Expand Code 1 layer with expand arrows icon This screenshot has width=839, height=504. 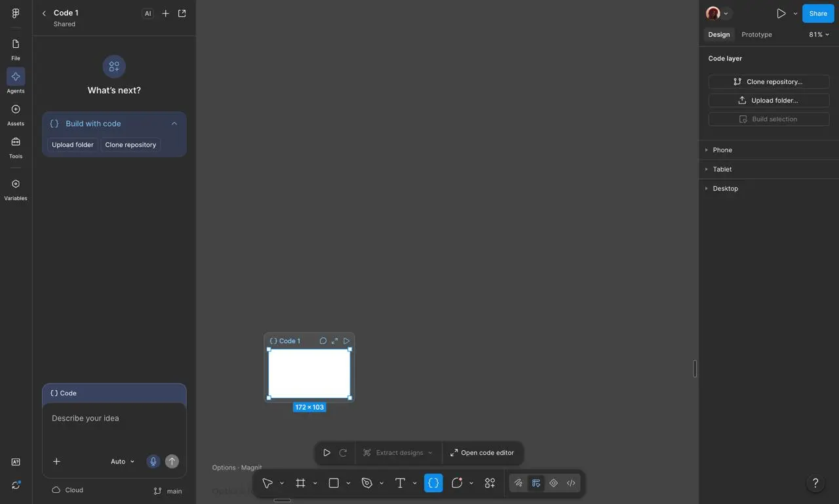tap(334, 341)
